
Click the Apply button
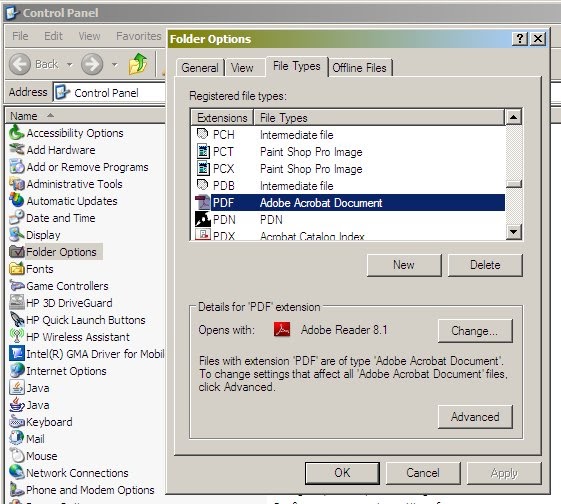504,473
